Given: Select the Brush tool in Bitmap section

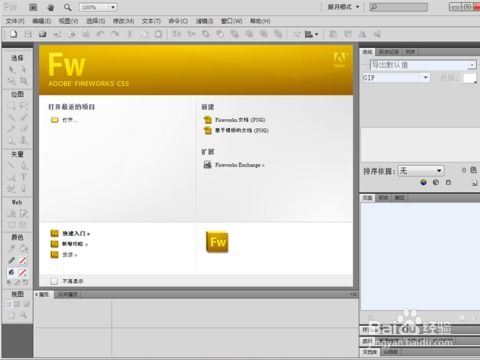Looking at the screenshot, I should [23, 117].
